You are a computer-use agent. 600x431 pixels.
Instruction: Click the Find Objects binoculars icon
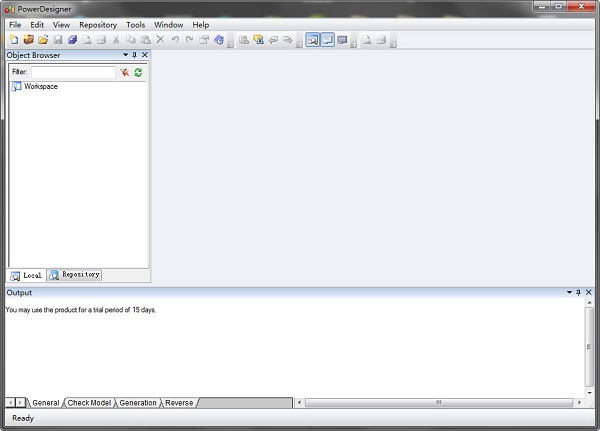pos(244,39)
